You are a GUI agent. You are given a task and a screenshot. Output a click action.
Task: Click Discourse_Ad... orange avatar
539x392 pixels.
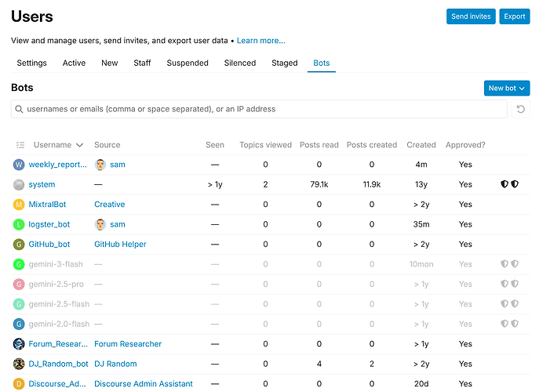[19, 383]
